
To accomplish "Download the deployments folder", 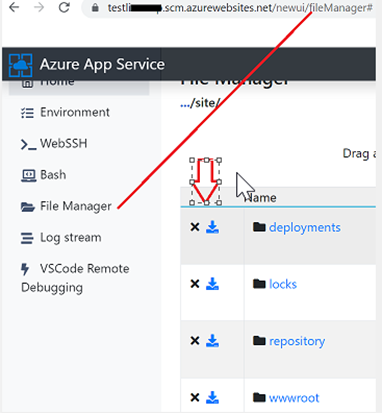I will [x=212, y=227].
